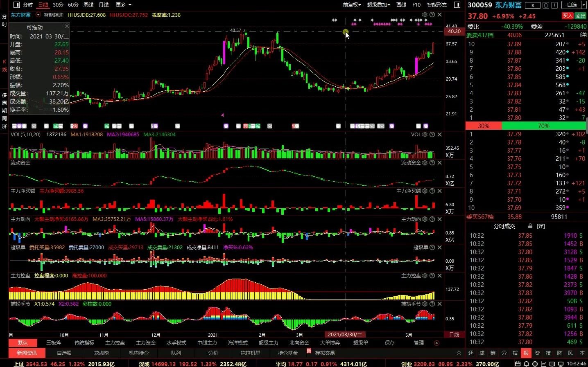Open the price alert bell icon
The height and width of the screenshot is (367, 588).
point(546,5)
